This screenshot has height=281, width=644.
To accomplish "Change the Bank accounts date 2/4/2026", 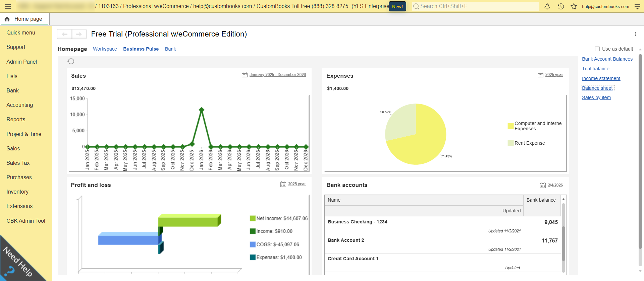I will [x=555, y=185].
